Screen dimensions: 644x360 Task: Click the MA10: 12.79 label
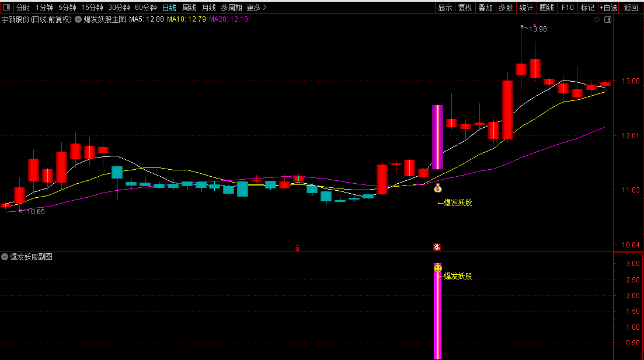(x=186, y=19)
